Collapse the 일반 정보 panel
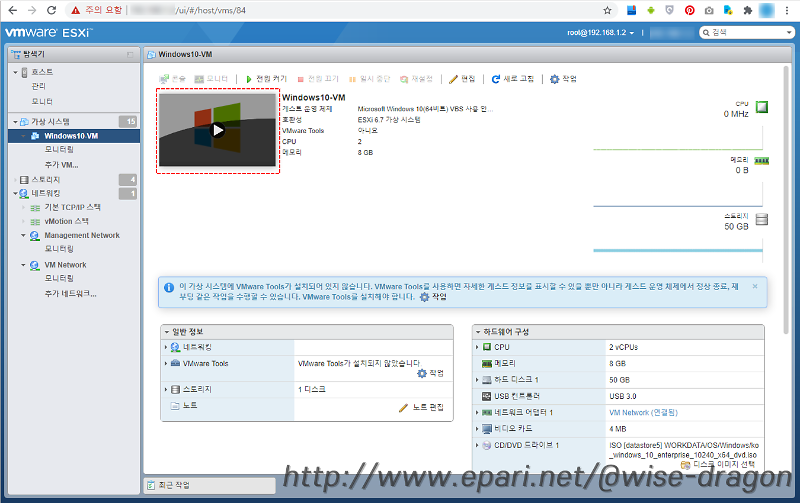Image resolution: width=800 pixels, height=503 pixels. click(x=167, y=332)
